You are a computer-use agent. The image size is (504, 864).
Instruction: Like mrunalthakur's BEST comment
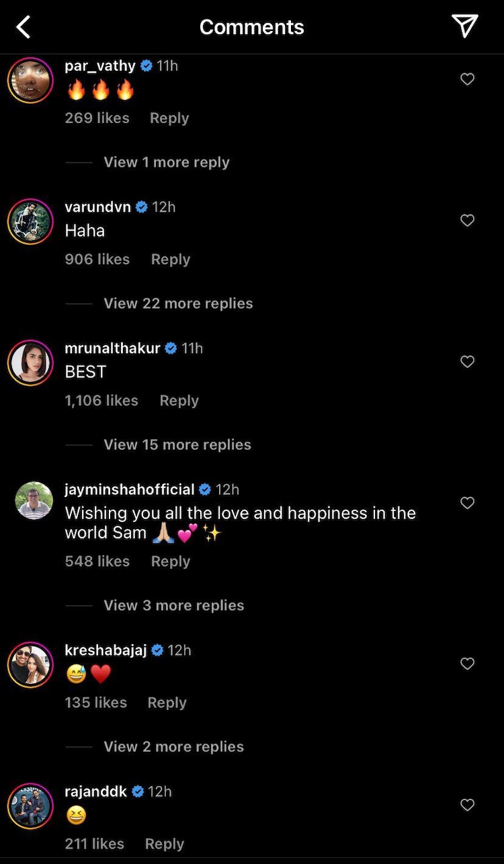467,362
